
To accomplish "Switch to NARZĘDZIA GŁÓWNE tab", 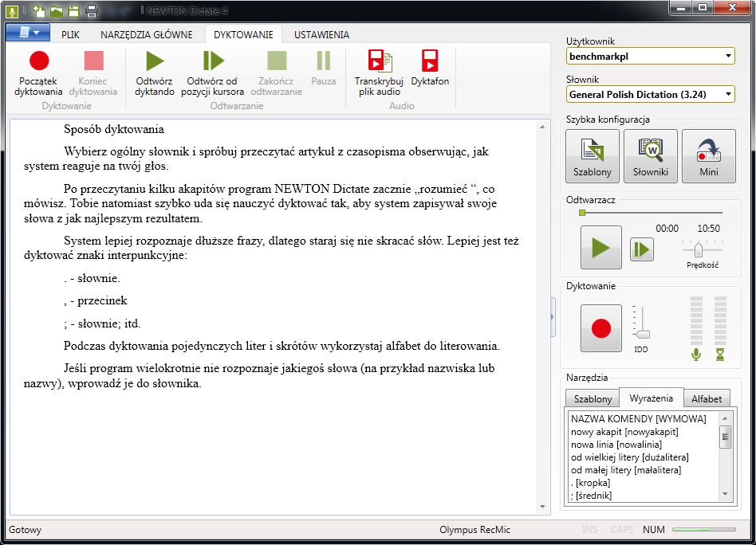I will tap(147, 35).
